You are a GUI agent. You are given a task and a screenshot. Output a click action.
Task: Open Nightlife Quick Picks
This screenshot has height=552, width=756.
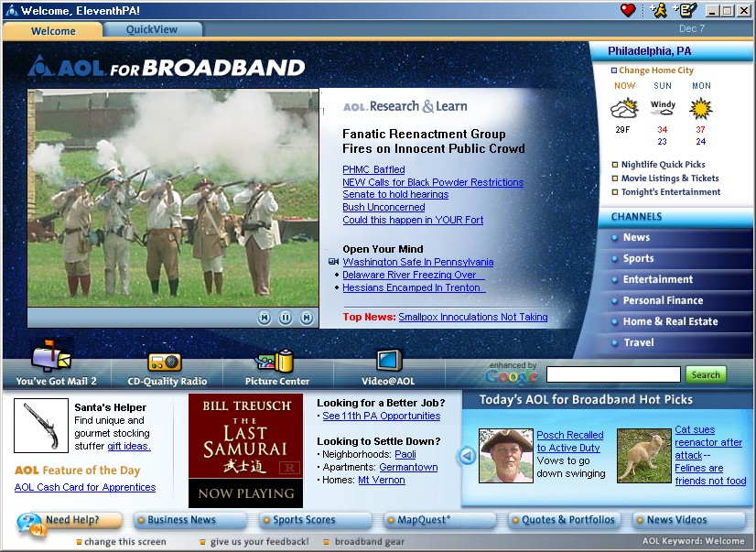[x=663, y=165]
